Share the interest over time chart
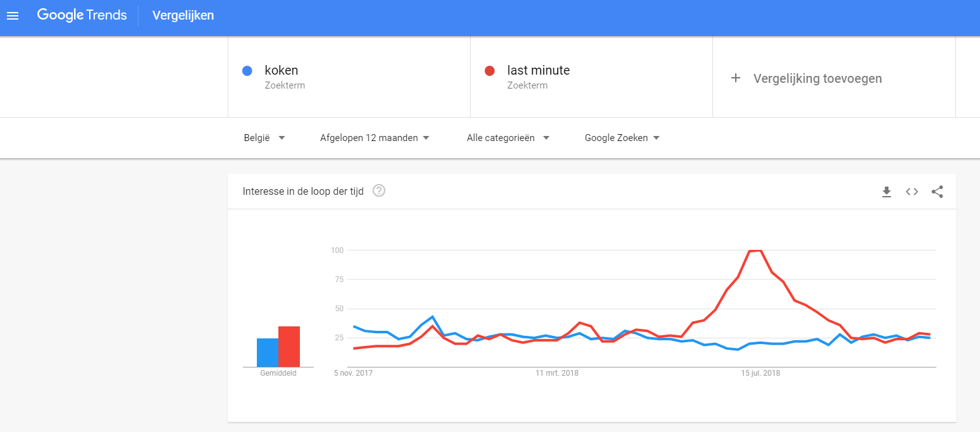Image resolution: width=980 pixels, height=432 pixels. point(938,192)
